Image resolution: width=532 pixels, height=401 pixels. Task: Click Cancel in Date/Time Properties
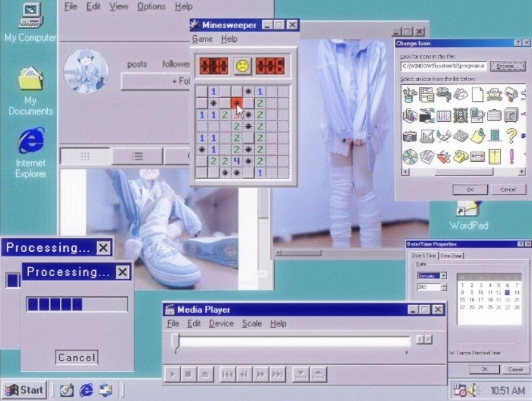tap(515, 369)
